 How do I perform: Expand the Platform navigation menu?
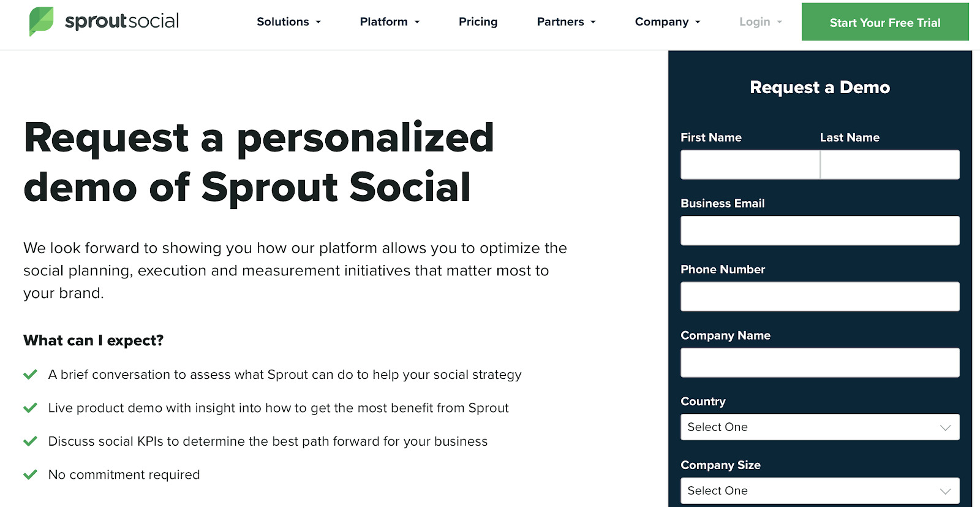pyautogui.click(x=390, y=21)
